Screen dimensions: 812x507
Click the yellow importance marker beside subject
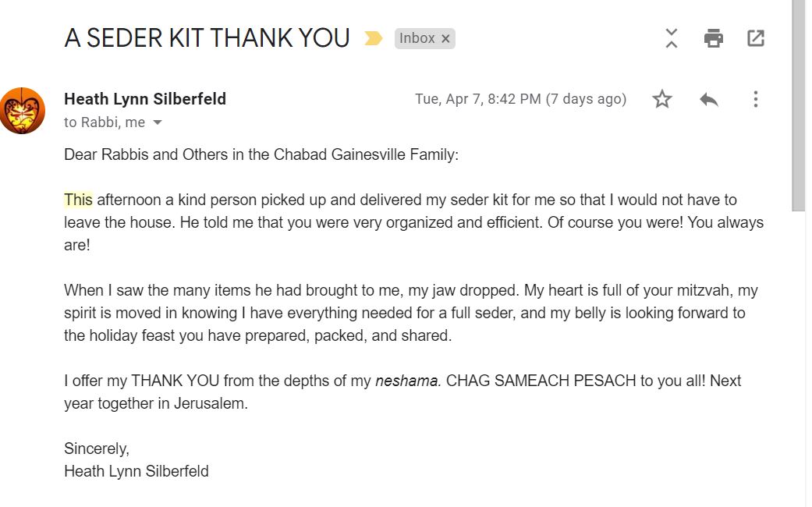click(x=374, y=38)
